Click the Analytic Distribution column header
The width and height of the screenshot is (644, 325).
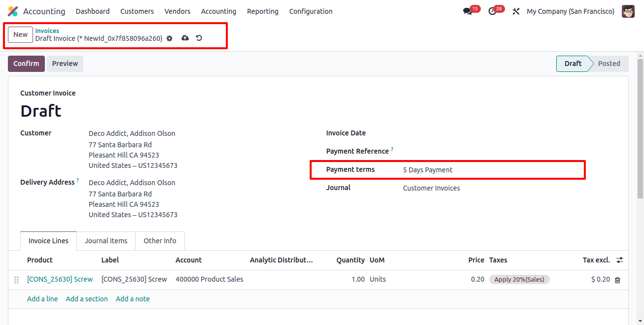(282, 260)
